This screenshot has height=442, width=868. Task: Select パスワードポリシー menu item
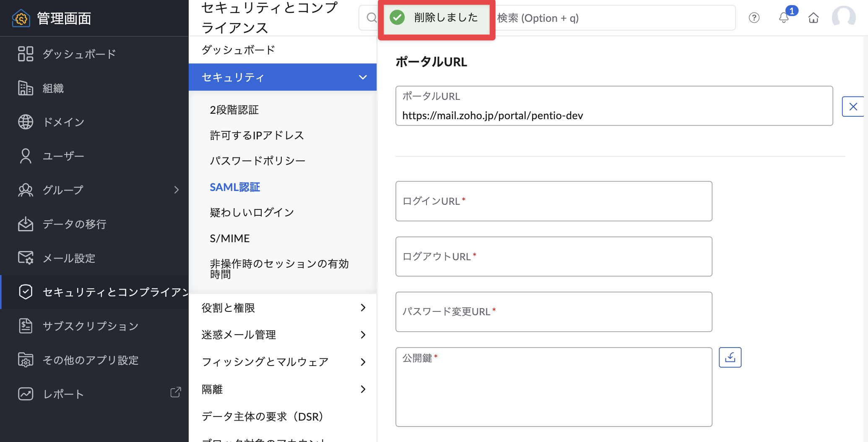(x=257, y=161)
